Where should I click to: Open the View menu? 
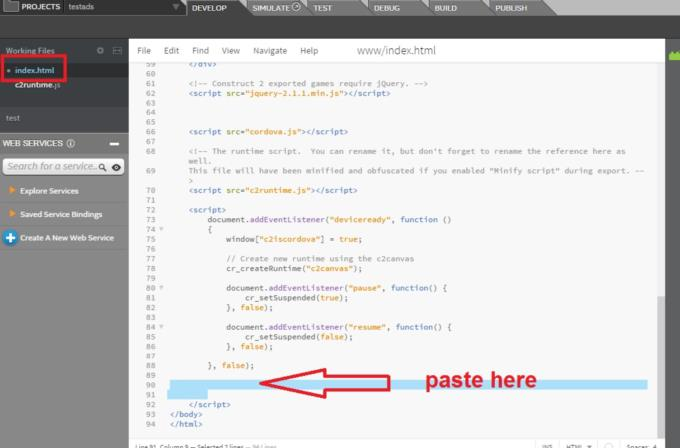pyautogui.click(x=231, y=51)
